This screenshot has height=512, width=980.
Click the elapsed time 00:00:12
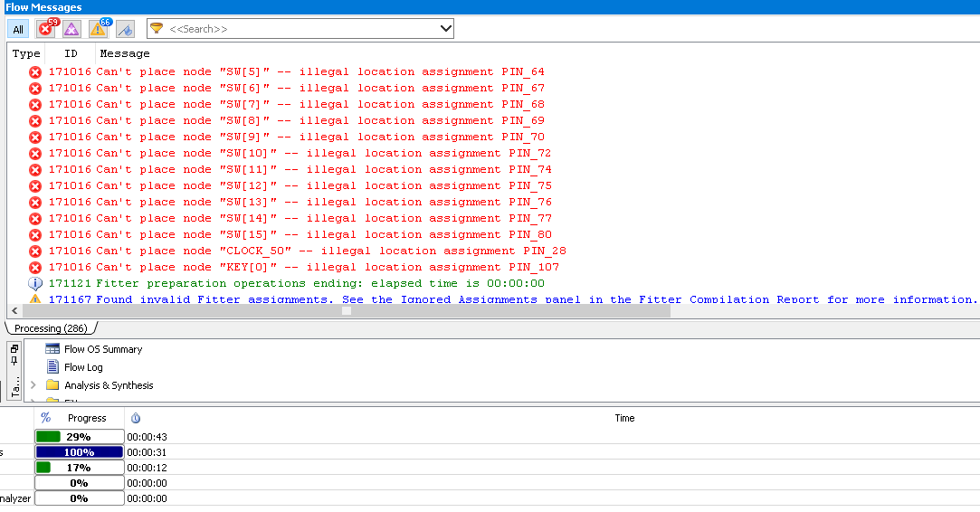147,468
